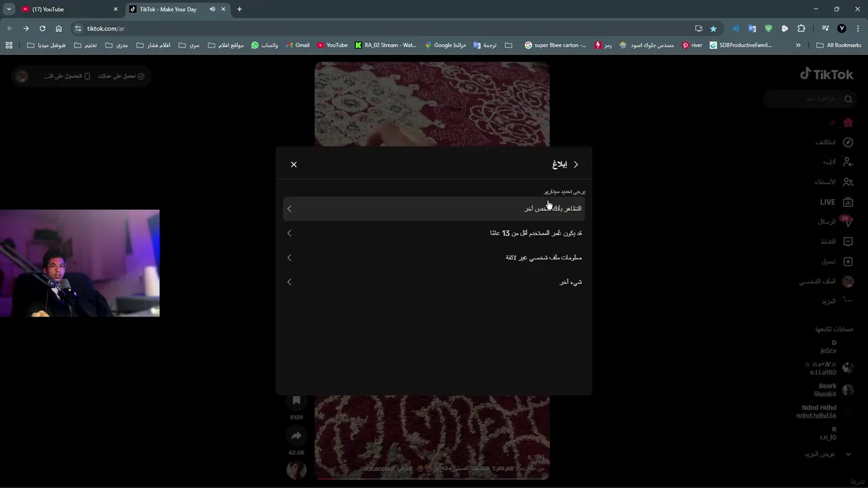Click the browser home button

tap(58, 28)
